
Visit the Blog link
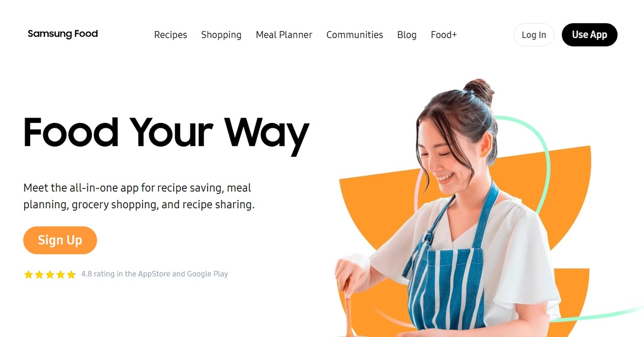407,35
